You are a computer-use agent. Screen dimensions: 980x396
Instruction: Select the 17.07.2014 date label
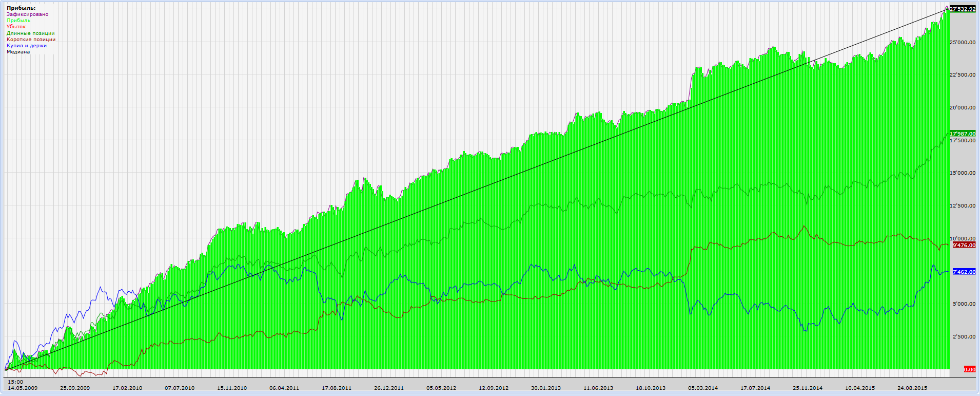click(x=755, y=388)
